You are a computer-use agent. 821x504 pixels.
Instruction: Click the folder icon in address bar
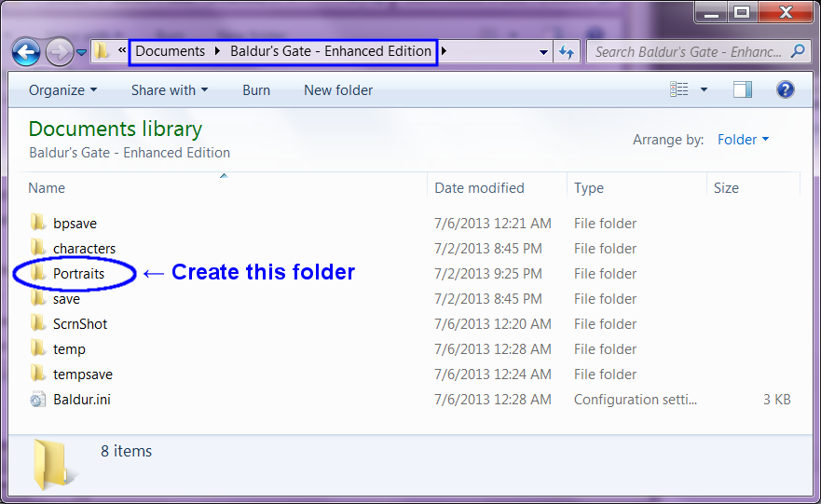click(x=103, y=51)
